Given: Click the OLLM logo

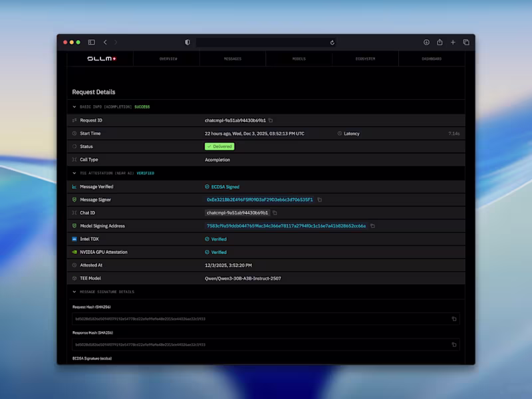Looking at the screenshot, I should tap(102, 59).
